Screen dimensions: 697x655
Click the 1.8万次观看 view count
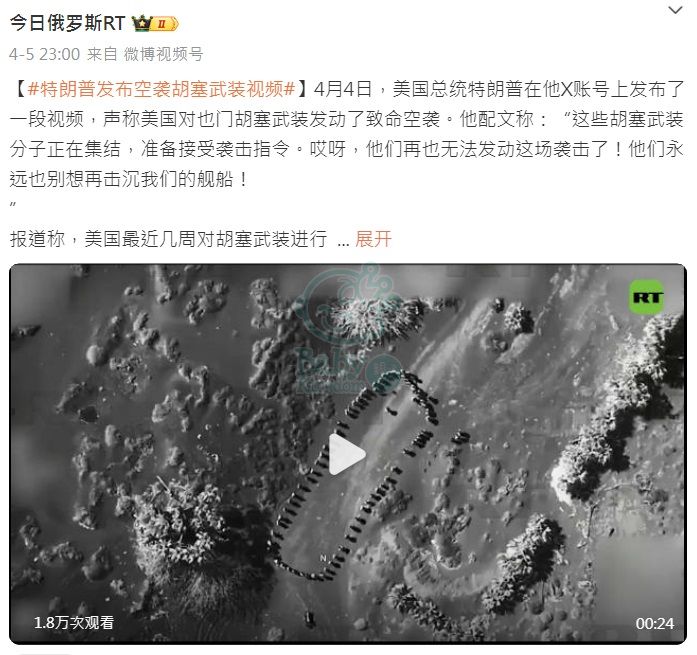74,623
